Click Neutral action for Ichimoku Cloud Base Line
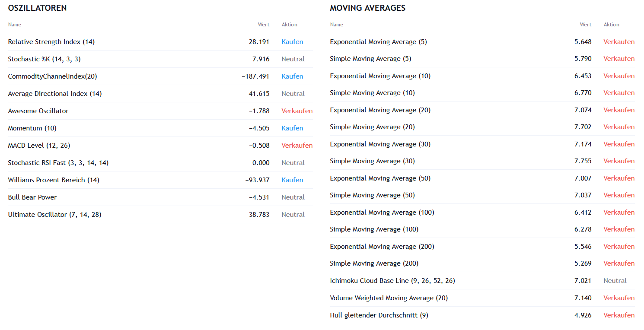644x330 pixels. [x=615, y=281]
